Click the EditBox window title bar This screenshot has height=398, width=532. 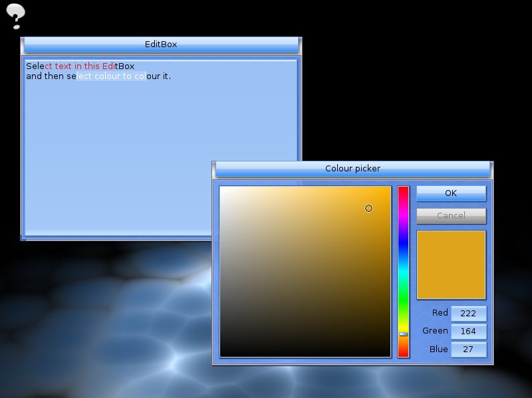click(x=161, y=45)
